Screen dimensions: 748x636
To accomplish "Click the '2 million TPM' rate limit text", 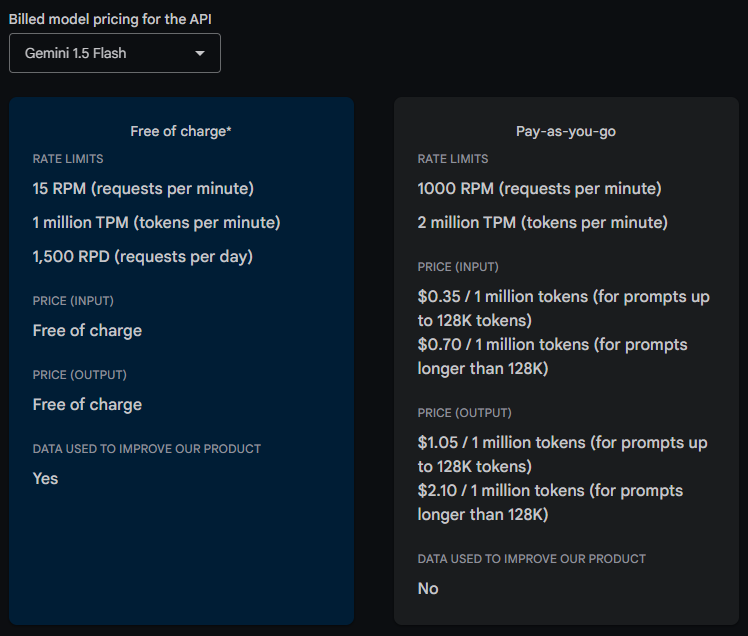I will (542, 222).
